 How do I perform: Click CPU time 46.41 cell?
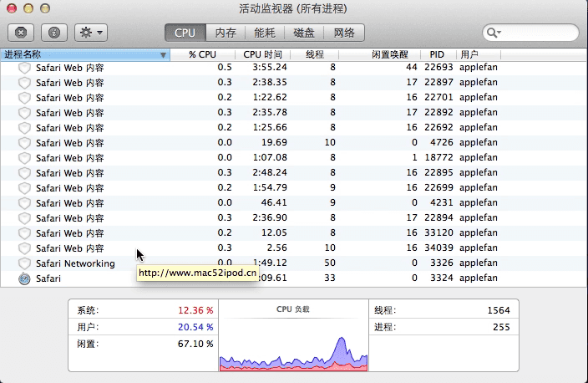(274, 202)
